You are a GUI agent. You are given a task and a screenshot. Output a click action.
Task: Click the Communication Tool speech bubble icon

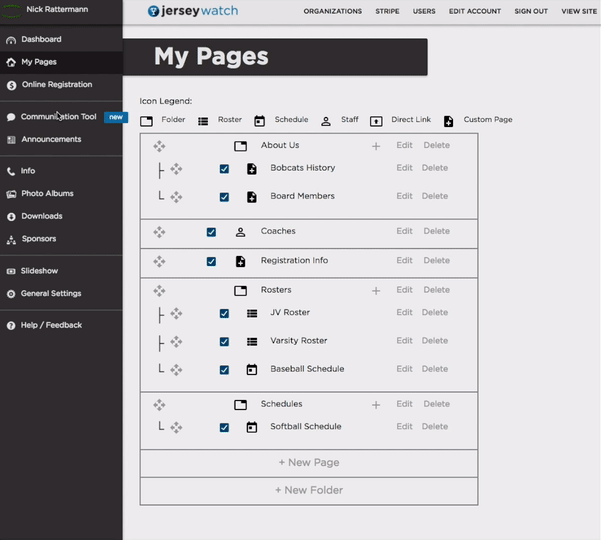11,117
